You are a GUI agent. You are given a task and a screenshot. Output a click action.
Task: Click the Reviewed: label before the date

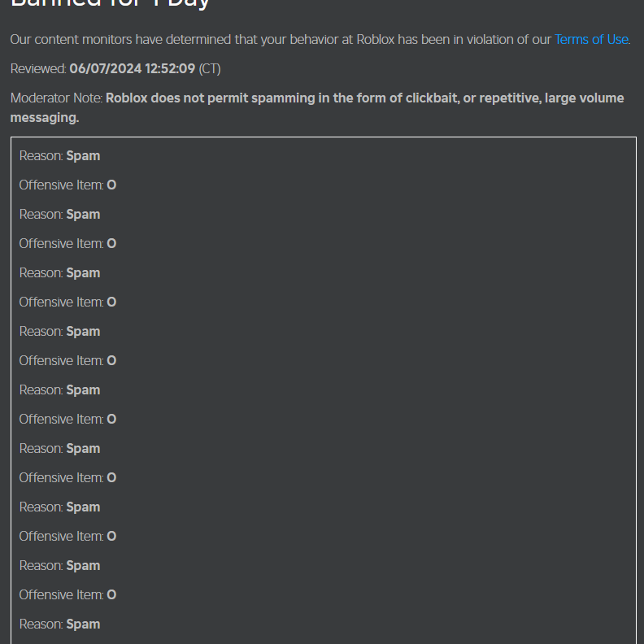[x=38, y=68]
